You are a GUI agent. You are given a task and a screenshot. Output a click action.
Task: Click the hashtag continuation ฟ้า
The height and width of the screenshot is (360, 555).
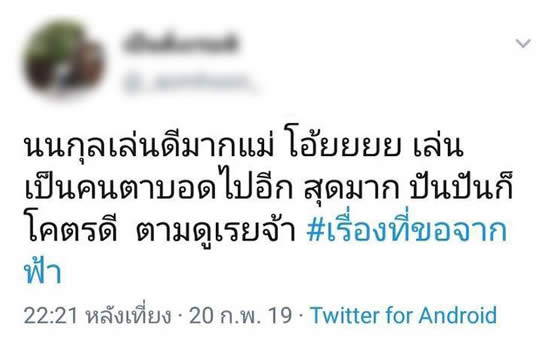(x=42, y=271)
